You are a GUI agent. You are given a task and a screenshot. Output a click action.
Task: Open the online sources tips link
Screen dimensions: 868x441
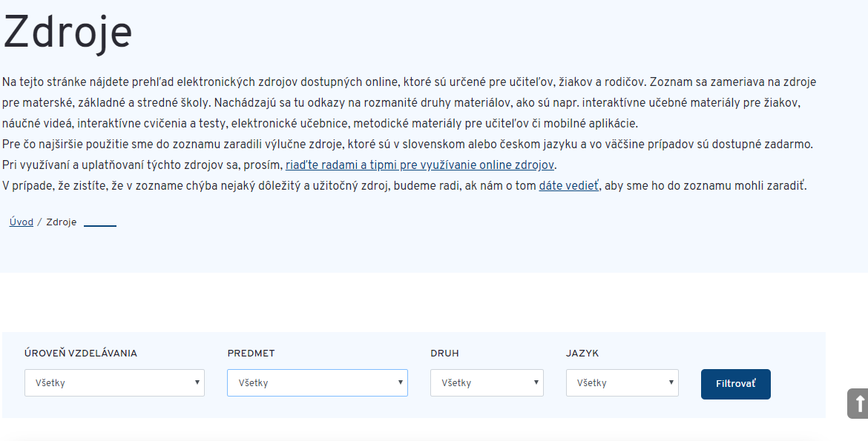pyautogui.click(x=420, y=165)
